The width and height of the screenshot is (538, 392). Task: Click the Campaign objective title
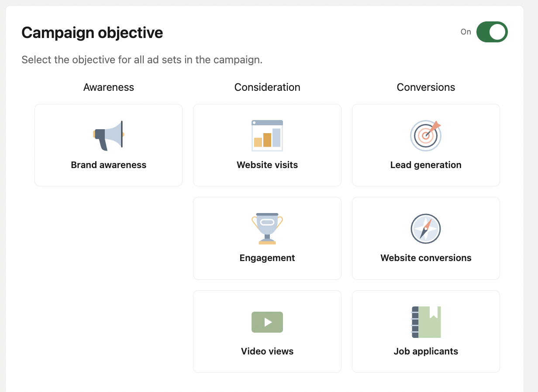pos(92,32)
